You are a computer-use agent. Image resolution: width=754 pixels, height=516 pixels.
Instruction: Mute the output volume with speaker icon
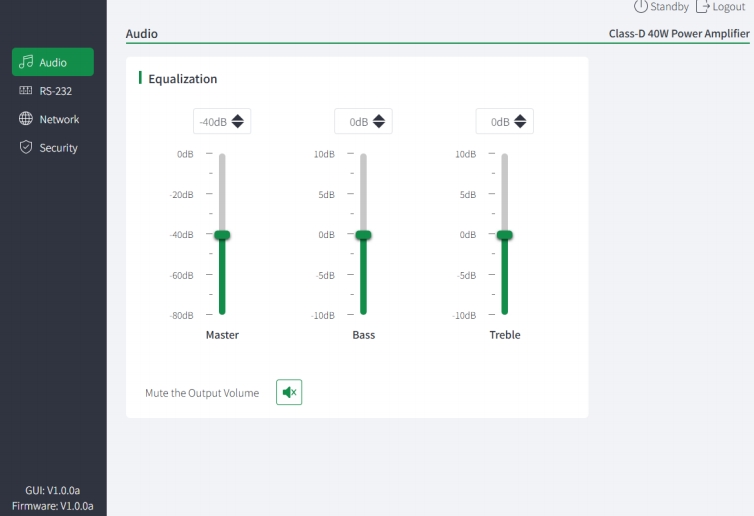(x=289, y=392)
